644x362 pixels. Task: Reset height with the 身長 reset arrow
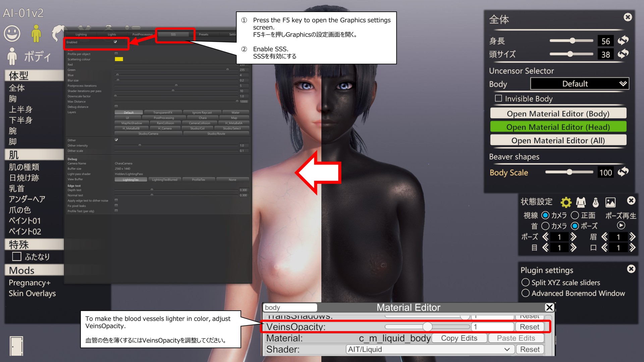(x=623, y=41)
